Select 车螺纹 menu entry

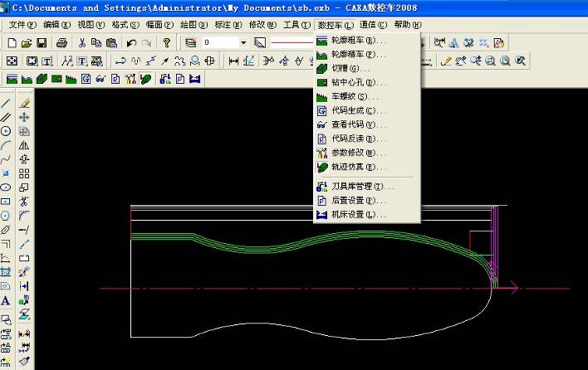click(x=349, y=96)
